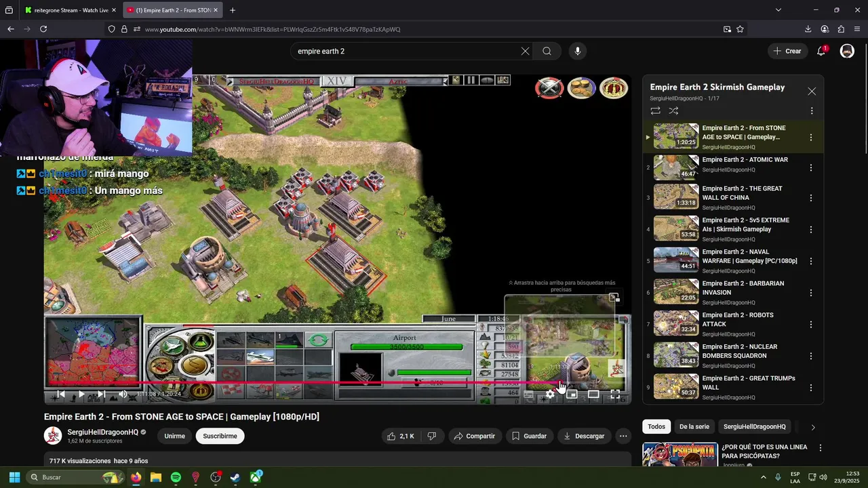
Task: Open more actions menu beside Descargar
Action: (x=623, y=436)
